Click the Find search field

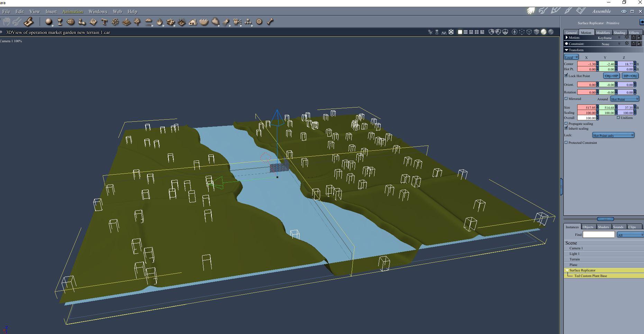tap(599, 234)
